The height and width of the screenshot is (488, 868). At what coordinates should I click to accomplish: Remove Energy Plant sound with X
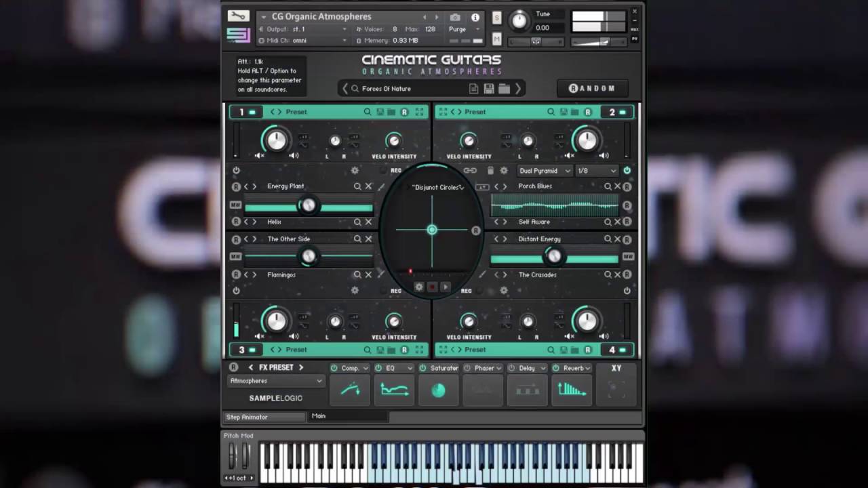[x=369, y=186]
